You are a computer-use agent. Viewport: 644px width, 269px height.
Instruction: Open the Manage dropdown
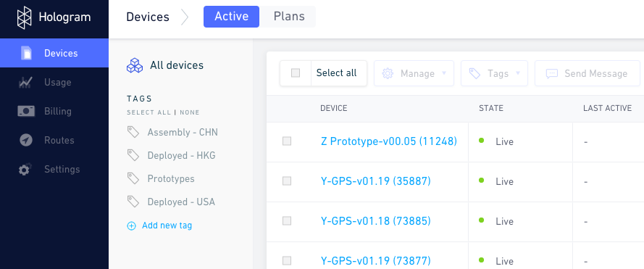414,73
